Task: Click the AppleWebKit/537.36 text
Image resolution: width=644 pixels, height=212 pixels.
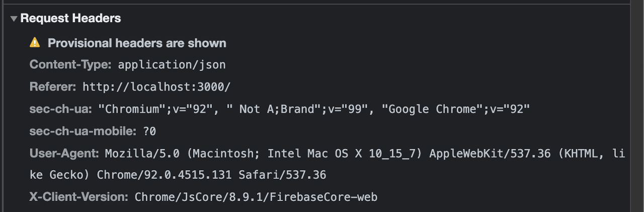Action: pos(490,153)
